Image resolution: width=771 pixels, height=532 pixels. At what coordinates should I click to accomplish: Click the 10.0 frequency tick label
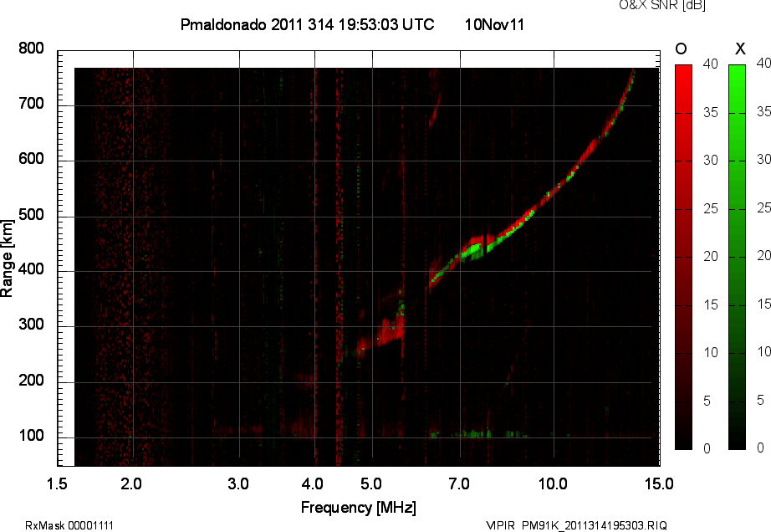(x=553, y=483)
